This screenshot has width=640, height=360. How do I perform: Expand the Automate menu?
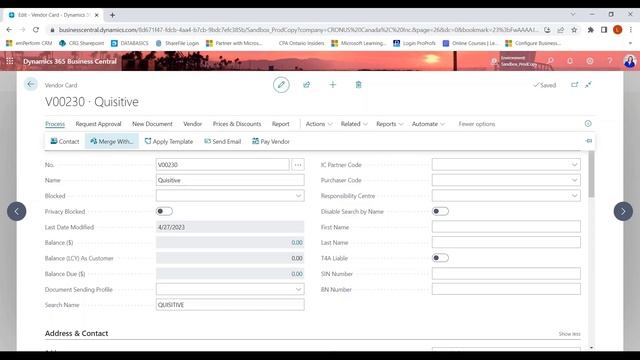pyautogui.click(x=428, y=124)
